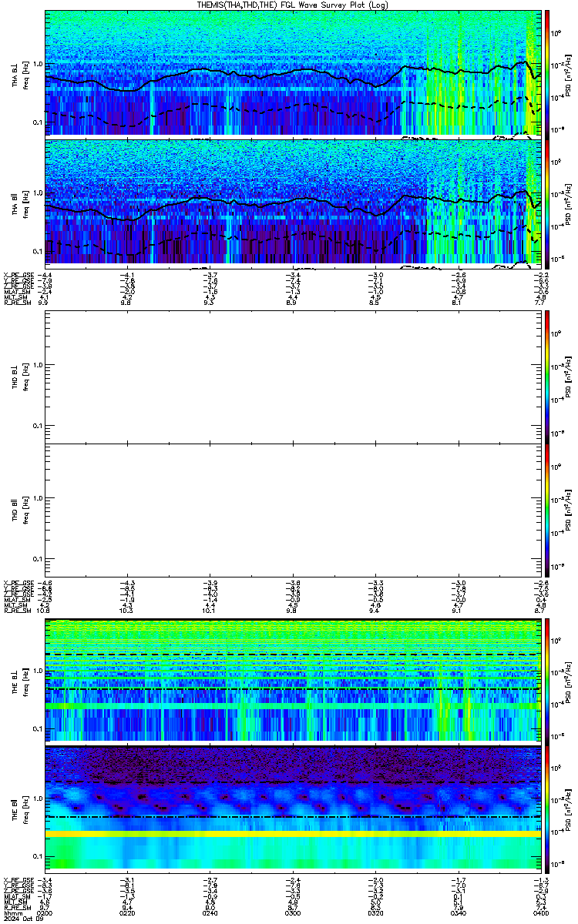Click the THD B∥ PSD color bar
Viewport: 578px width, 924px height.
[547, 510]
